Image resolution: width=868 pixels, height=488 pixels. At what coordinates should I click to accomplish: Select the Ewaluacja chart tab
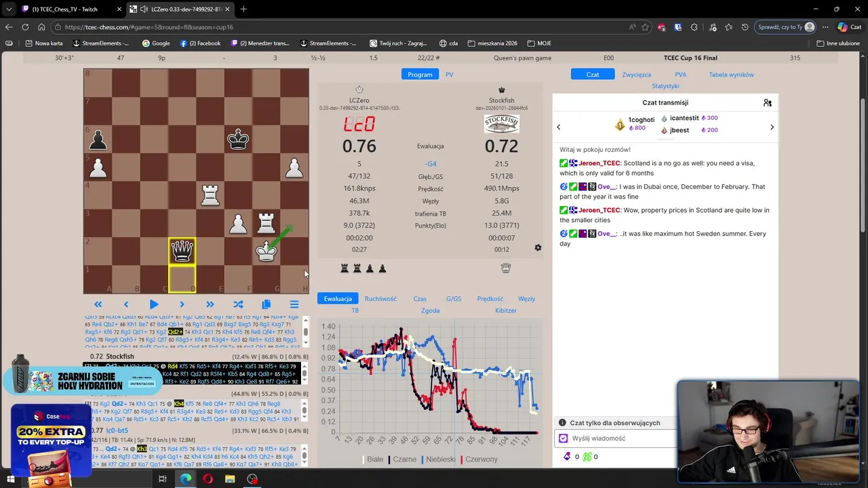click(x=338, y=298)
